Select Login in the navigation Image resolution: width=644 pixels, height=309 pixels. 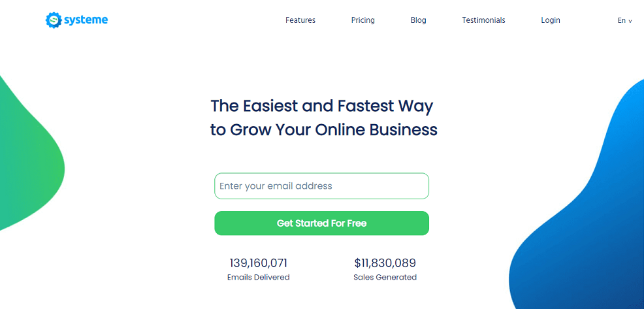551,20
